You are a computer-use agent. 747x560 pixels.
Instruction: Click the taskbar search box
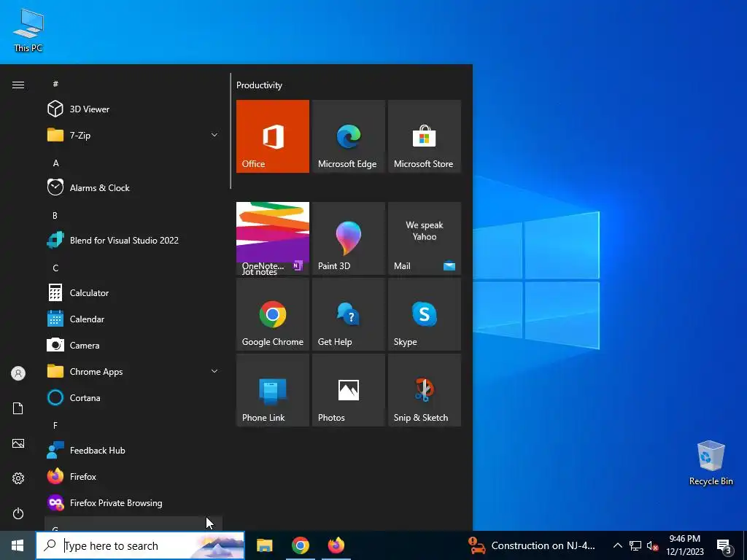[140, 545]
